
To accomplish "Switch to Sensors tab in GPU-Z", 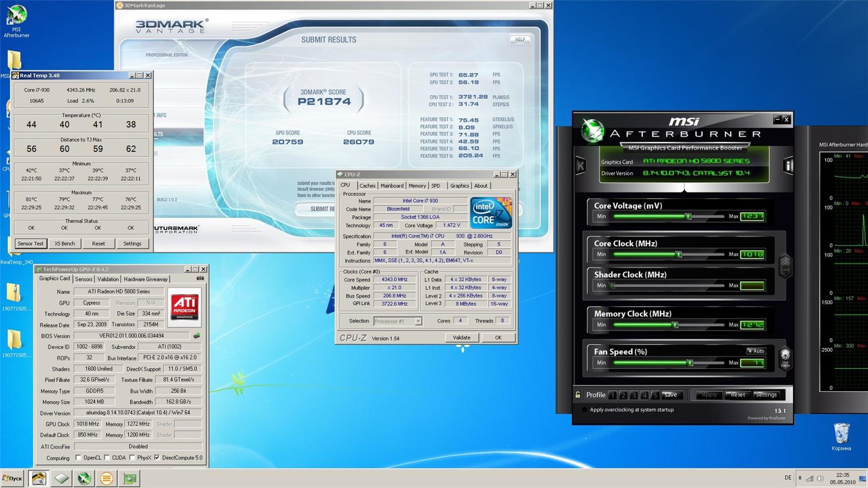I will [x=84, y=279].
